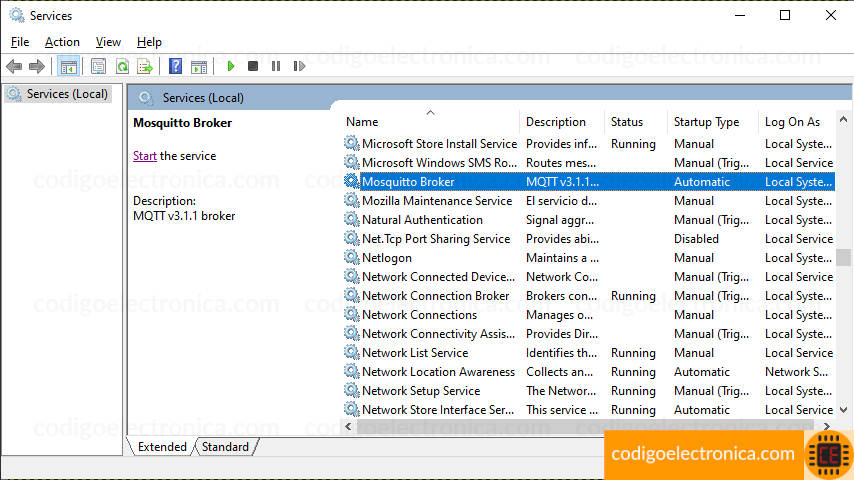Click the Export List toolbar icon
This screenshot has height=480, width=854.
click(145, 66)
